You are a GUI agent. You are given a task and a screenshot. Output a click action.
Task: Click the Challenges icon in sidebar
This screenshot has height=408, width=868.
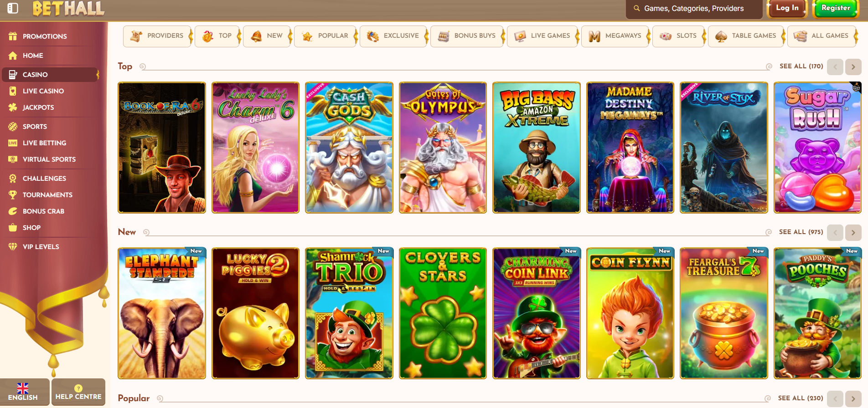pyautogui.click(x=13, y=178)
